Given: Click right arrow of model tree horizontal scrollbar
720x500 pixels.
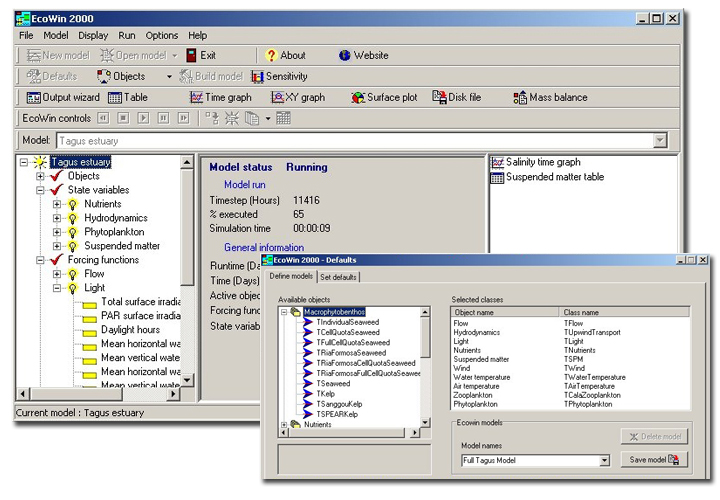Looking at the screenshot, I should 173,393.
